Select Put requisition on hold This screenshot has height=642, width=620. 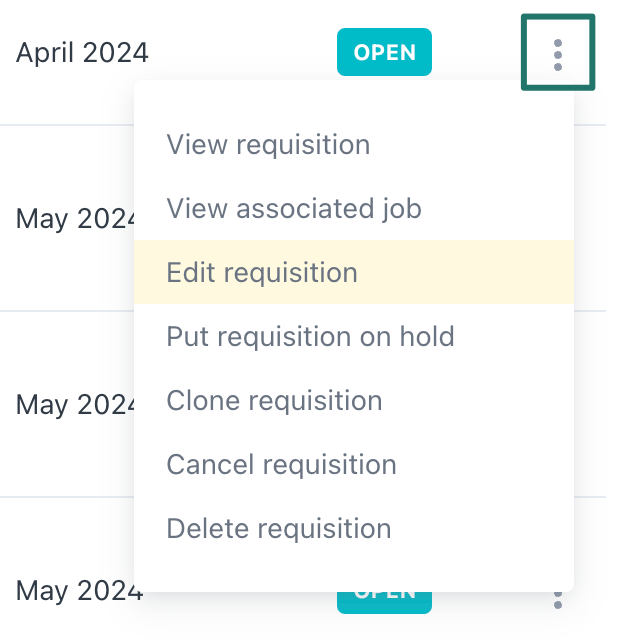point(310,337)
